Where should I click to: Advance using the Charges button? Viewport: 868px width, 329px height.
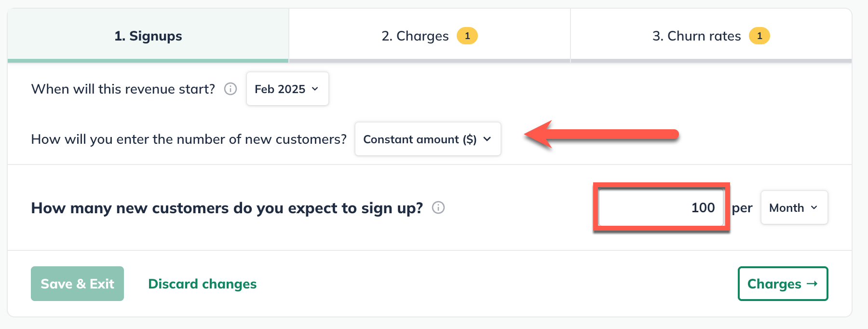click(x=782, y=284)
